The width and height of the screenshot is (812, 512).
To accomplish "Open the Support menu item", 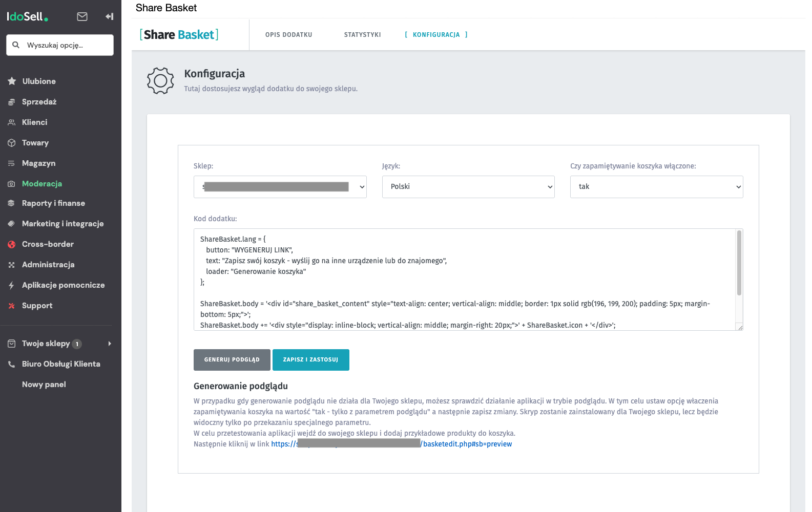I will [x=37, y=306].
